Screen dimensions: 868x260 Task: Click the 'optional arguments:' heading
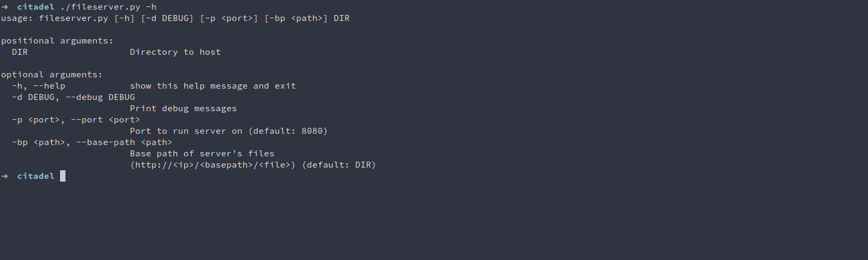[x=52, y=75]
